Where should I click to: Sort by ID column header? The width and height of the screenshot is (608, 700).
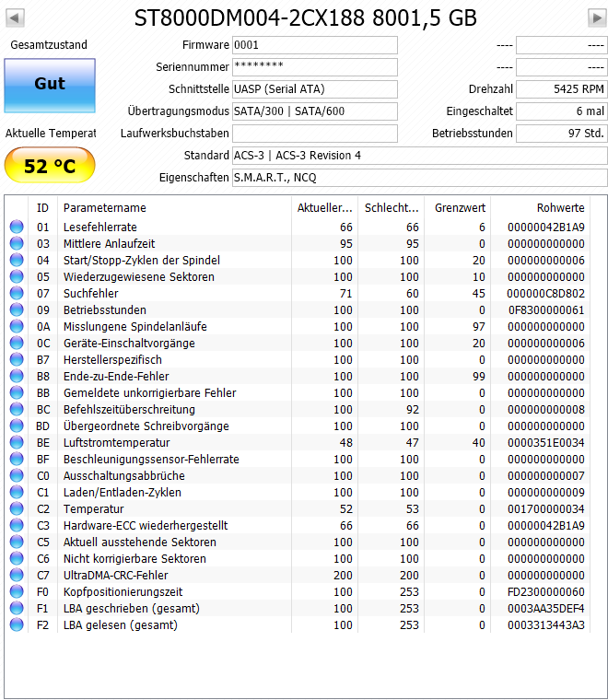pyautogui.click(x=43, y=207)
